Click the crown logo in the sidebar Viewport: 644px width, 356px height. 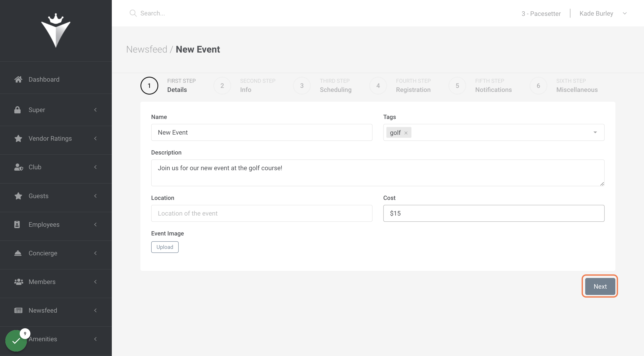[56, 30]
